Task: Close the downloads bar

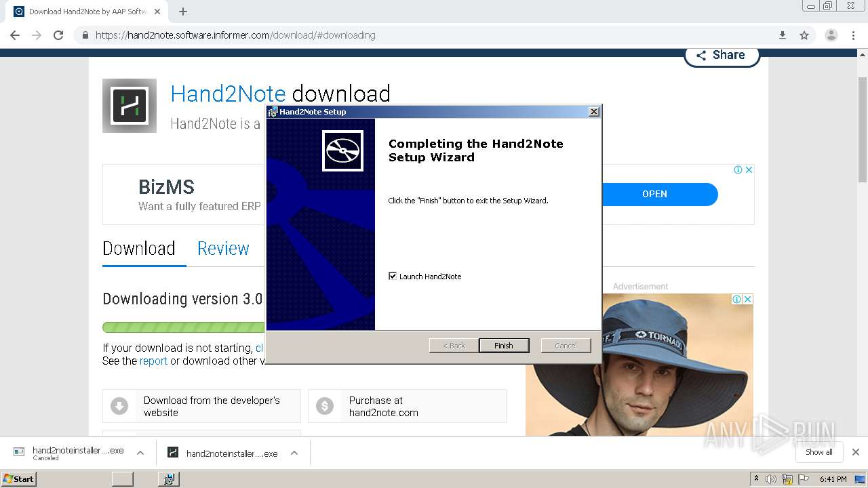Action: coord(856,452)
